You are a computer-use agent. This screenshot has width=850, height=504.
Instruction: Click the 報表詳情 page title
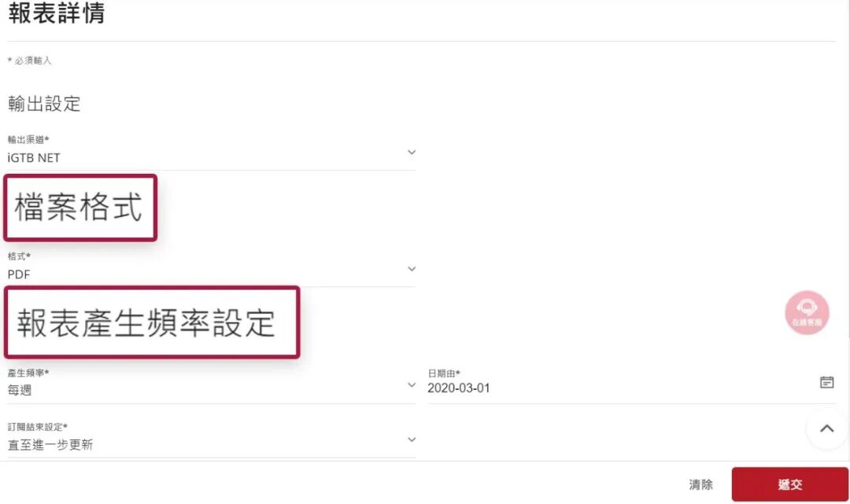pos(57,13)
